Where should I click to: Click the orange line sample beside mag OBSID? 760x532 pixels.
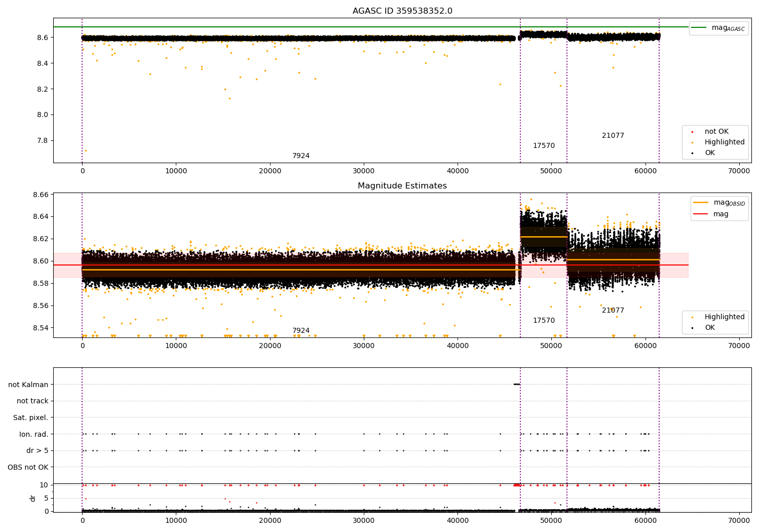[x=701, y=203]
